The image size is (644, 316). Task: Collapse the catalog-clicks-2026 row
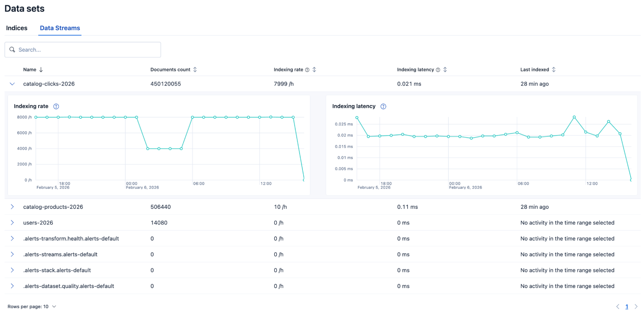(x=12, y=84)
